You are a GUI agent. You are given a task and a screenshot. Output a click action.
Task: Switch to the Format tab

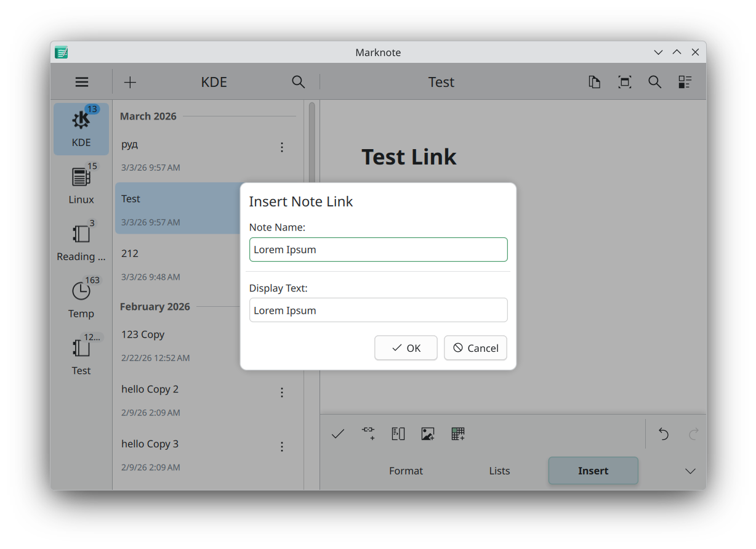406,471
